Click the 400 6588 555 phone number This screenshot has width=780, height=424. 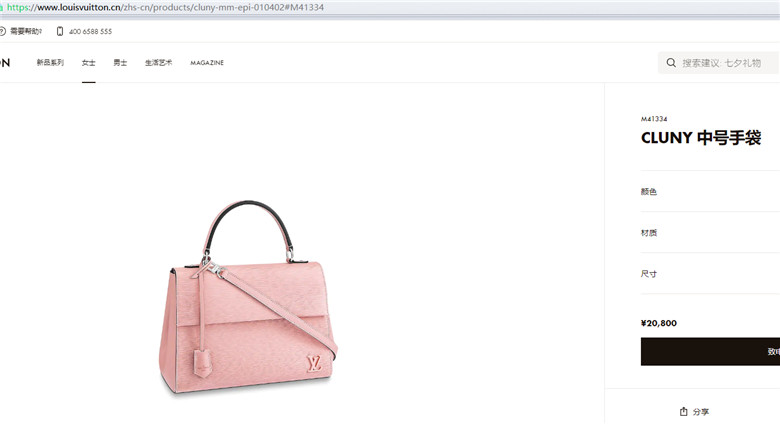point(91,31)
